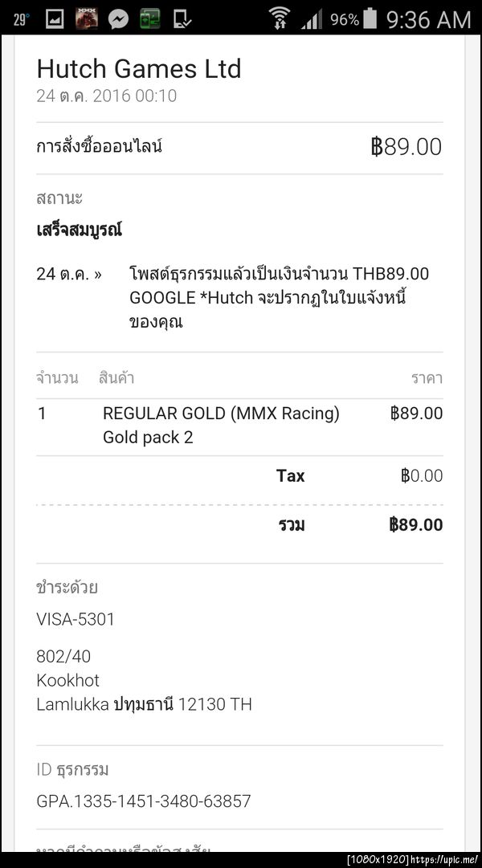Tap the screen mirroring notification icon

[x=149, y=18]
